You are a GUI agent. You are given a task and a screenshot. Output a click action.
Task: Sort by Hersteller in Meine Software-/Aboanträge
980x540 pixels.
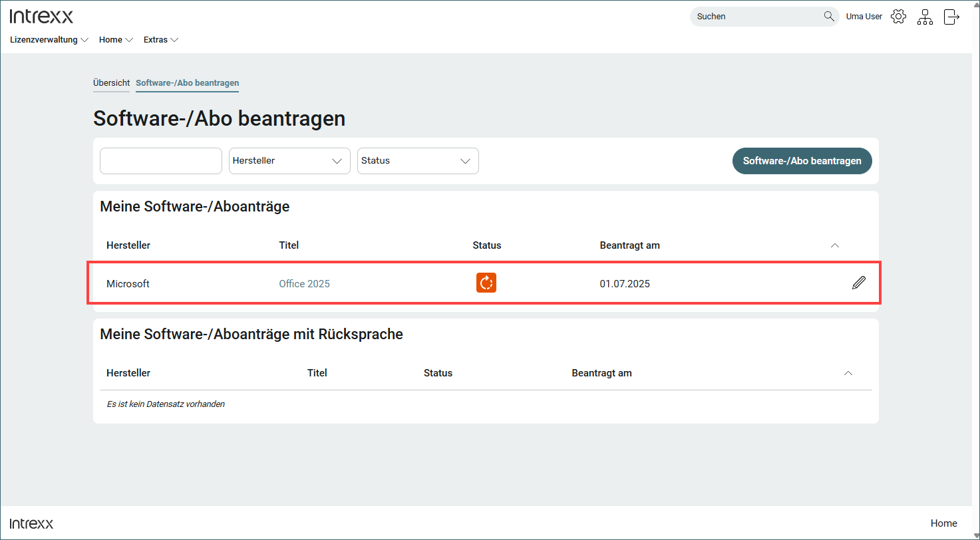pos(128,245)
